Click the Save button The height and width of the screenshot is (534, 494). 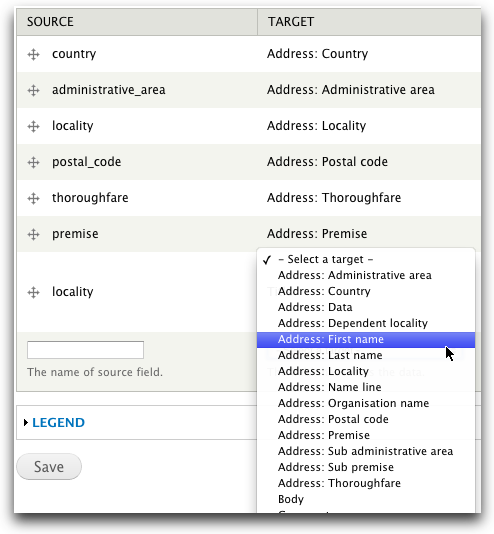pyautogui.click(x=49, y=467)
